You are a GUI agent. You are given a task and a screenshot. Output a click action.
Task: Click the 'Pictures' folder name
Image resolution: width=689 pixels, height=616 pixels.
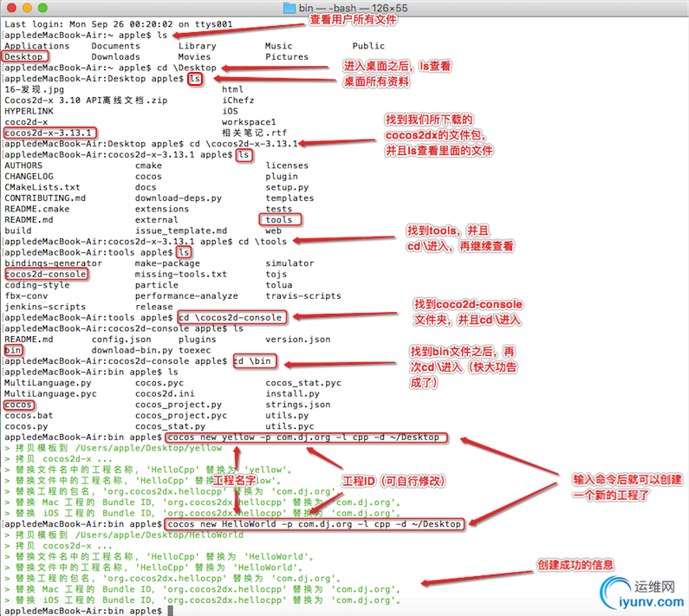point(287,57)
